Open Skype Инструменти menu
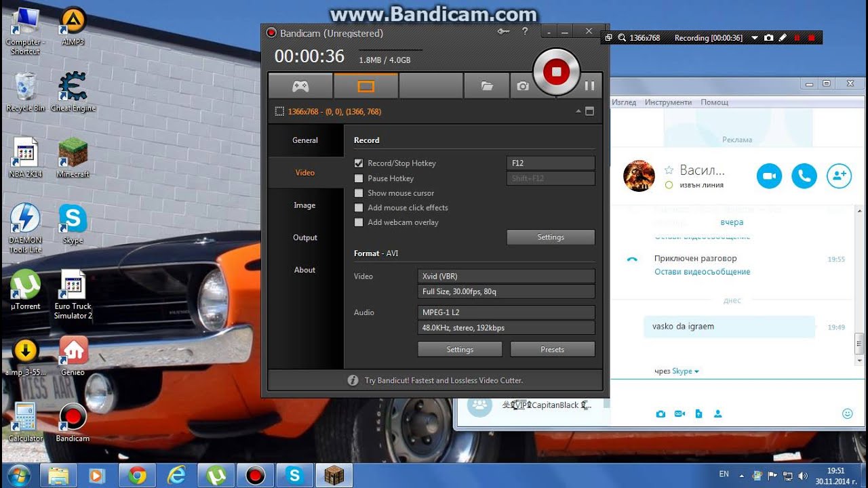Image resolution: width=868 pixels, height=488 pixels. coord(669,102)
